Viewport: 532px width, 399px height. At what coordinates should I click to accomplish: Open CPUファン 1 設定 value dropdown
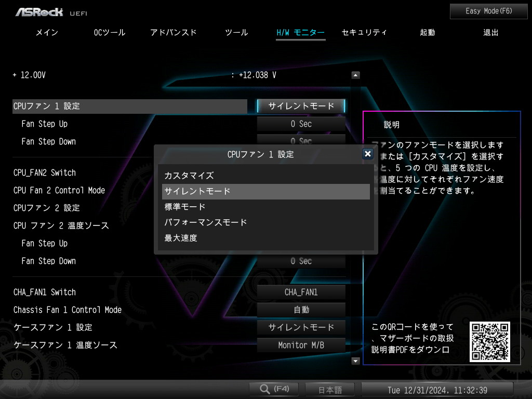tap(301, 106)
